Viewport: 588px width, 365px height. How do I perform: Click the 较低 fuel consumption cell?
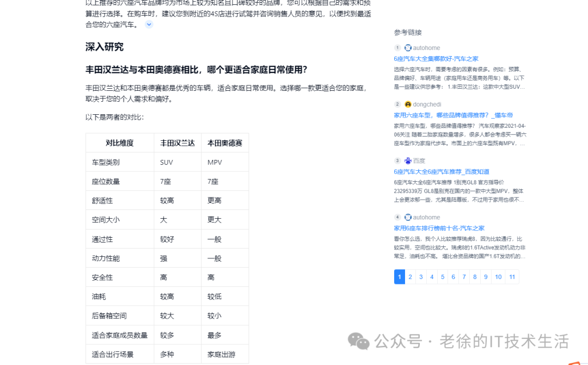coord(215,297)
